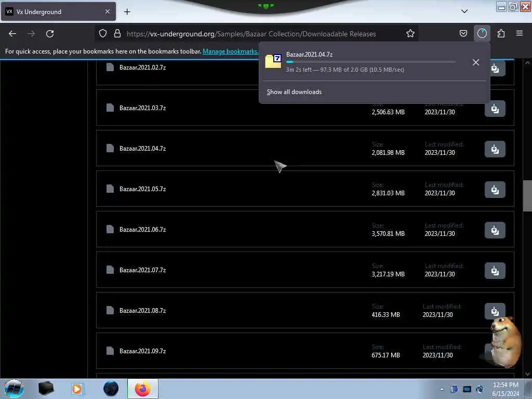Reload the current page
The height and width of the screenshot is (399, 532).
point(50,34)
